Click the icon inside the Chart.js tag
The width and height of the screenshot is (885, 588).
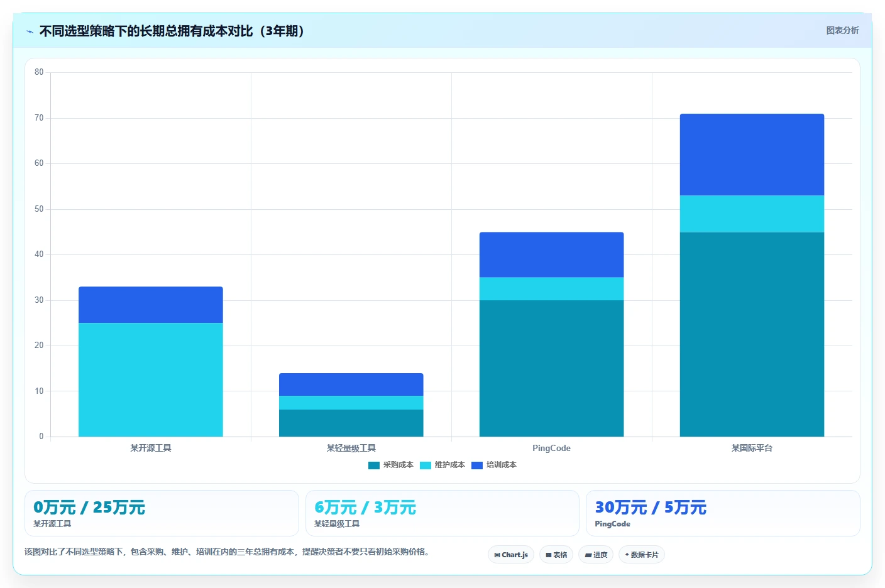tap(497, 555)
